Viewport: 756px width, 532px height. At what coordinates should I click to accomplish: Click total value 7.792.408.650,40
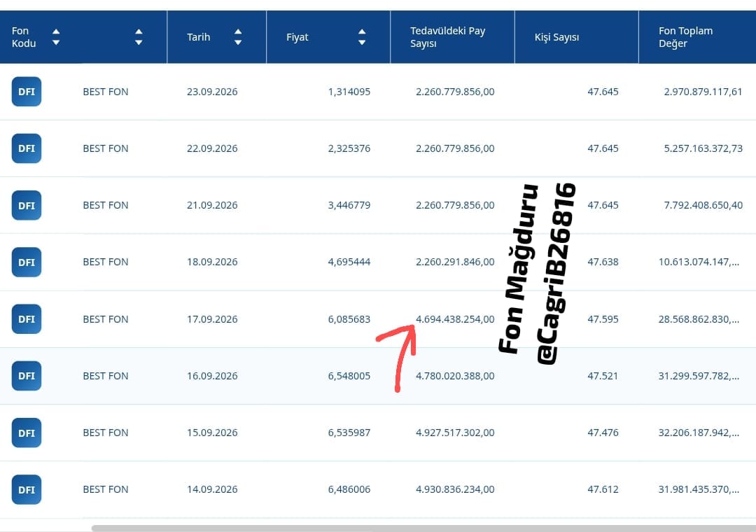point(703,205)
